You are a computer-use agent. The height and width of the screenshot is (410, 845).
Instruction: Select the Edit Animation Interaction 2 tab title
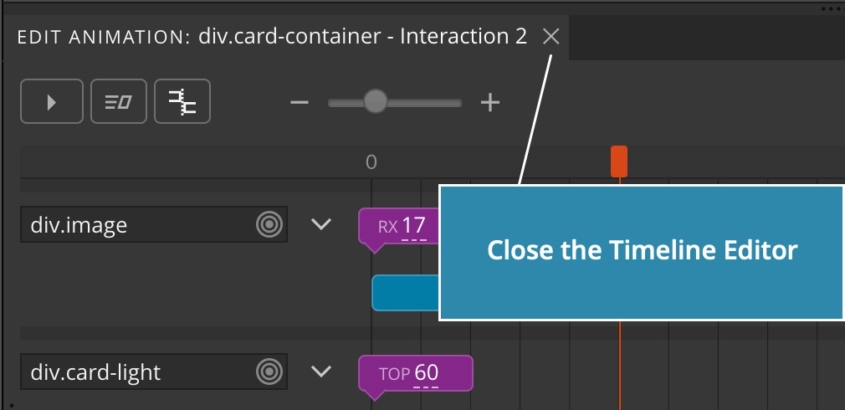click(x=272, y=37)
